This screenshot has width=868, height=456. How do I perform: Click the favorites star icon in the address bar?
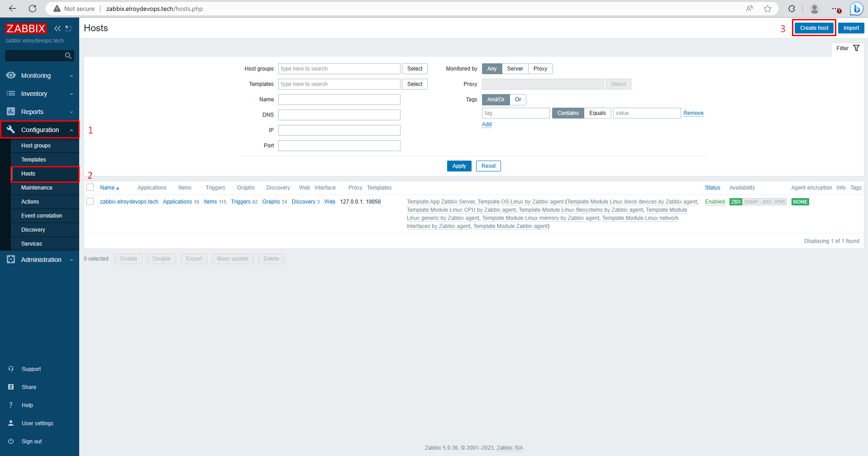pyautogui.click(x=768, y=9)
